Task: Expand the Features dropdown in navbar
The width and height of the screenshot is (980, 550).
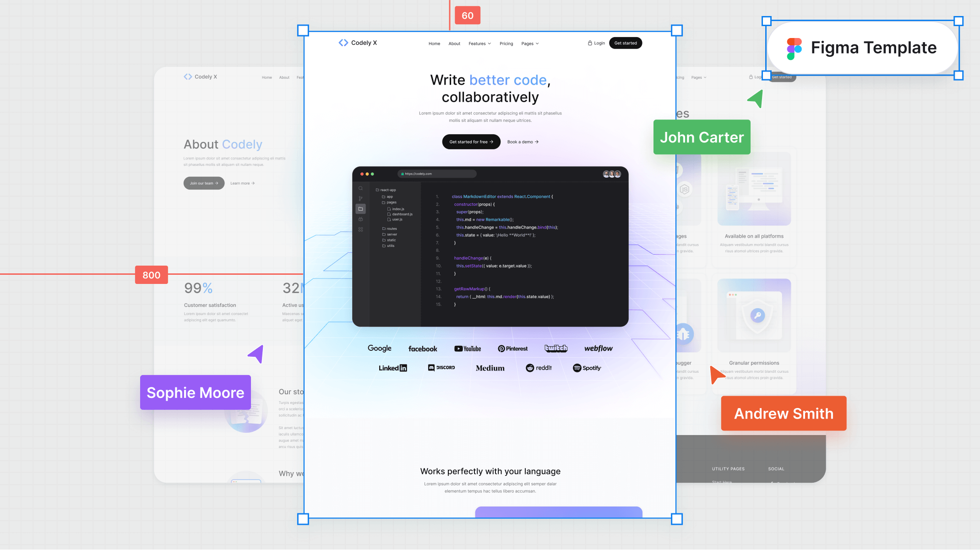Action: point(479,43)
